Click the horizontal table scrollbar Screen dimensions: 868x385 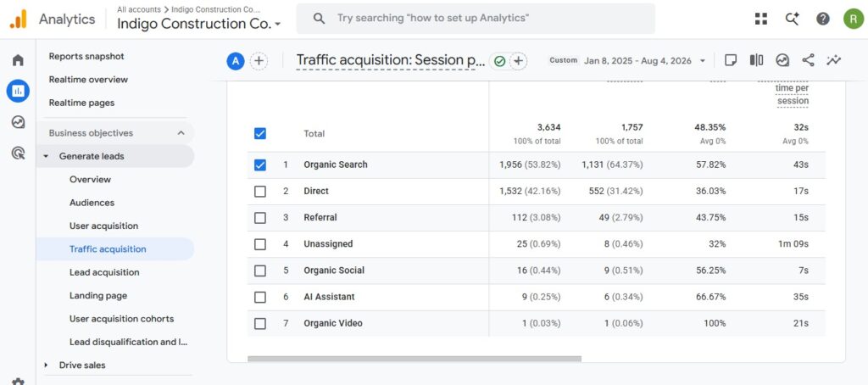tap(414, 359)
